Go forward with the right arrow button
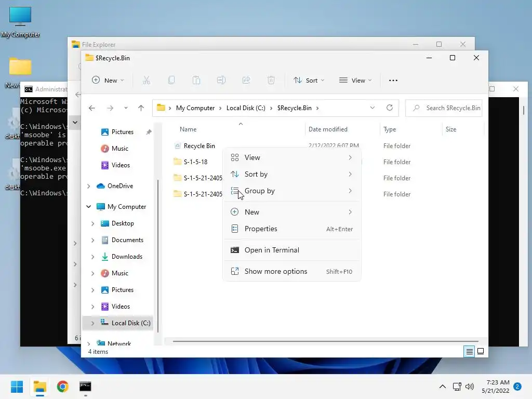532x399 pixels. pyautogui.click(x=110, y=108)
